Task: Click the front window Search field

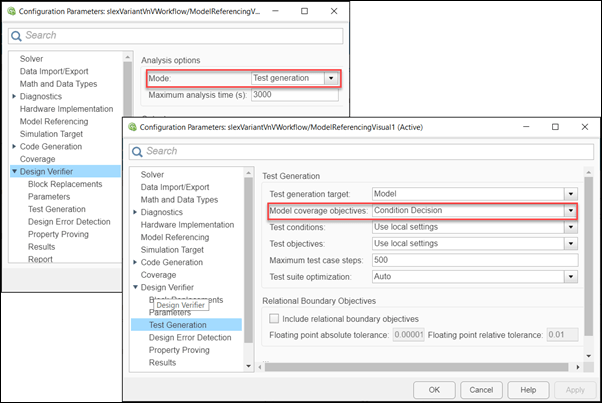Action: pos(361,151)
